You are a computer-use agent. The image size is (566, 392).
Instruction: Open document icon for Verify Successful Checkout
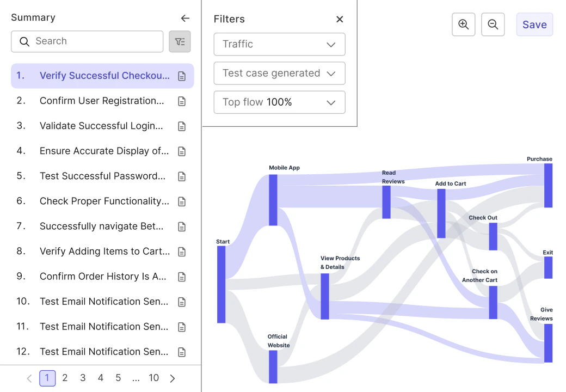182,76
